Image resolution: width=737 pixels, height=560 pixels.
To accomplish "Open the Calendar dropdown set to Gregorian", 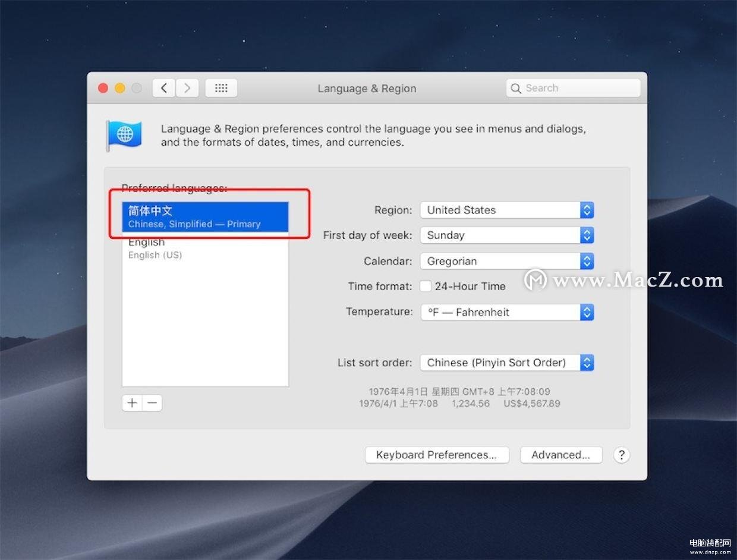I will (506, 261).
